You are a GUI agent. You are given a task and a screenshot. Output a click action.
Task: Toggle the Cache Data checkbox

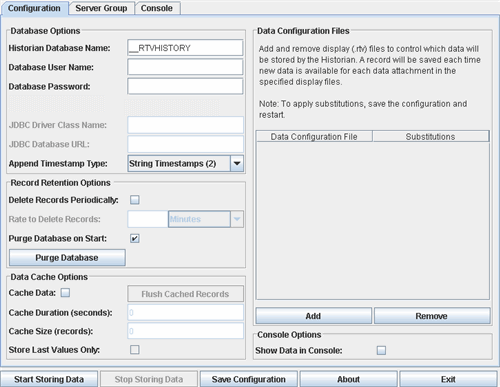[65, 293]
